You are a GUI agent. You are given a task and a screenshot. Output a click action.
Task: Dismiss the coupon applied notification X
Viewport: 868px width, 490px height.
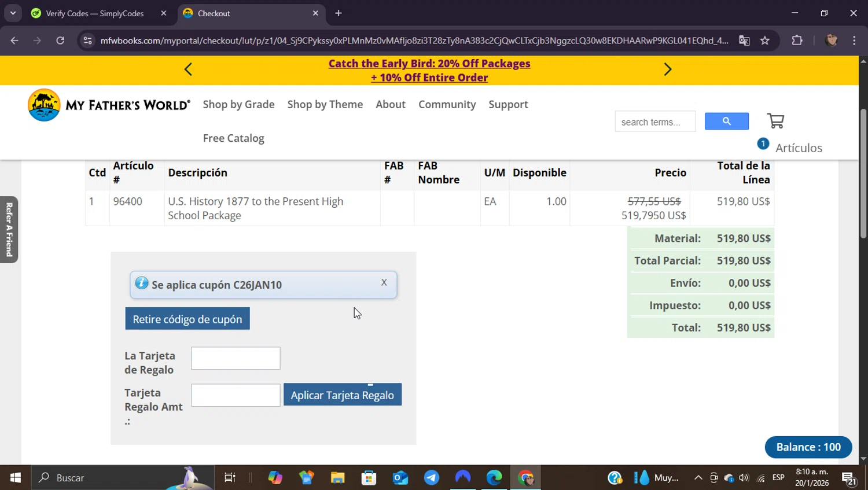(x=384, y=282)
